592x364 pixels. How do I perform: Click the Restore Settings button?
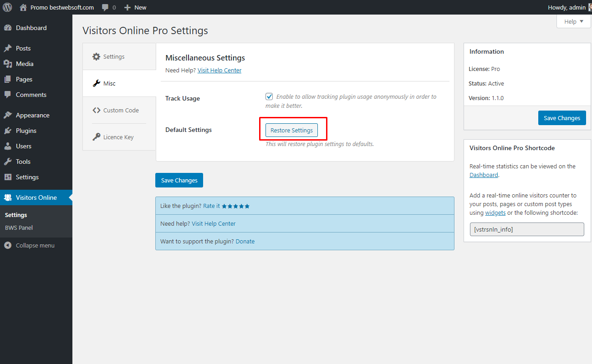click(291, 130)
